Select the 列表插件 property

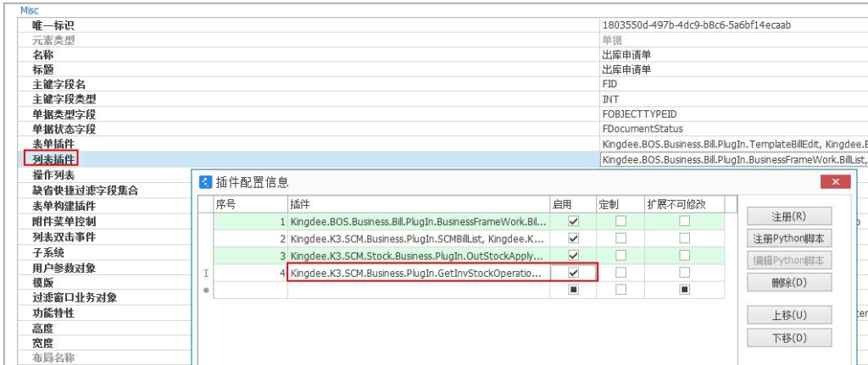[x=53, y=159]
